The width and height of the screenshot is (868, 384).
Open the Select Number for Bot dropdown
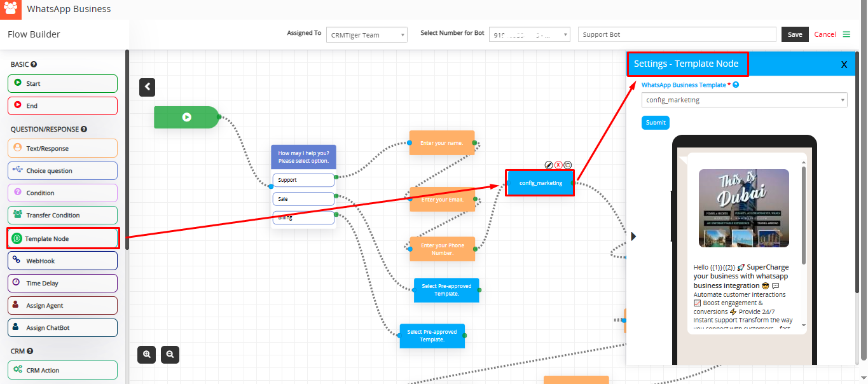point(529,35)
